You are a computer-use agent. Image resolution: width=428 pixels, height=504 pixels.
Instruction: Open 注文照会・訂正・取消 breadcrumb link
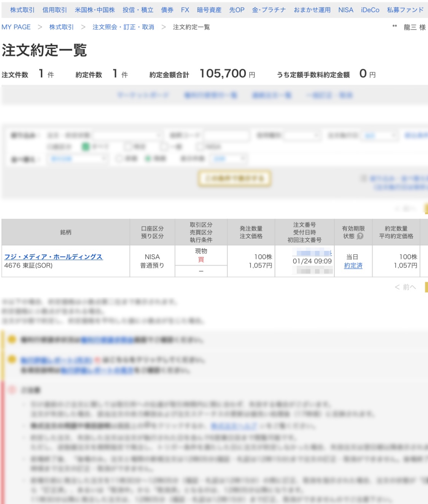point(123,27)
